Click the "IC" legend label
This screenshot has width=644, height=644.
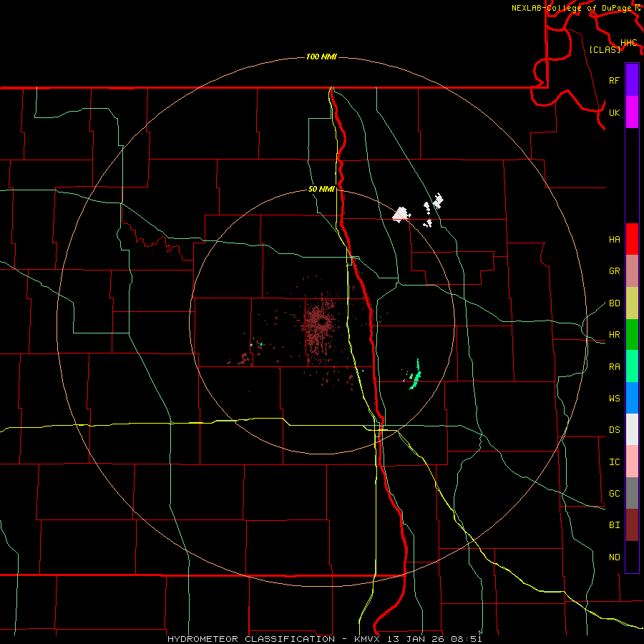click(x=614, y=462)
